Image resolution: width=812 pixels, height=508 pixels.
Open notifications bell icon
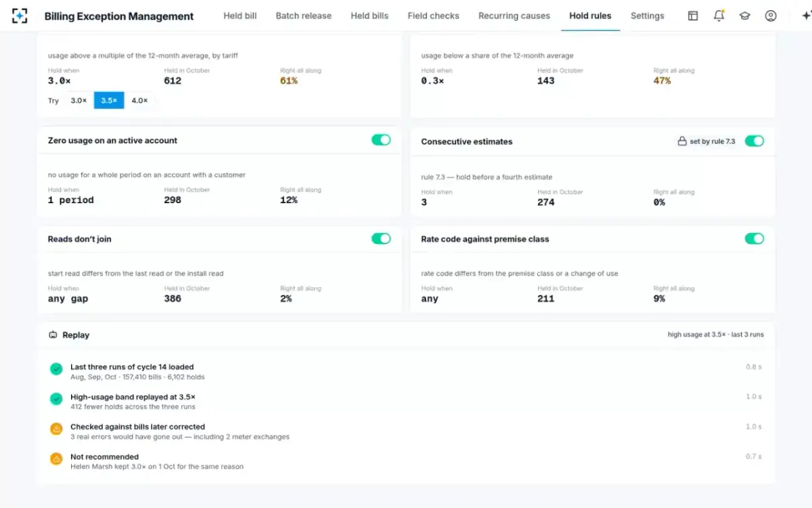(719, 16)
